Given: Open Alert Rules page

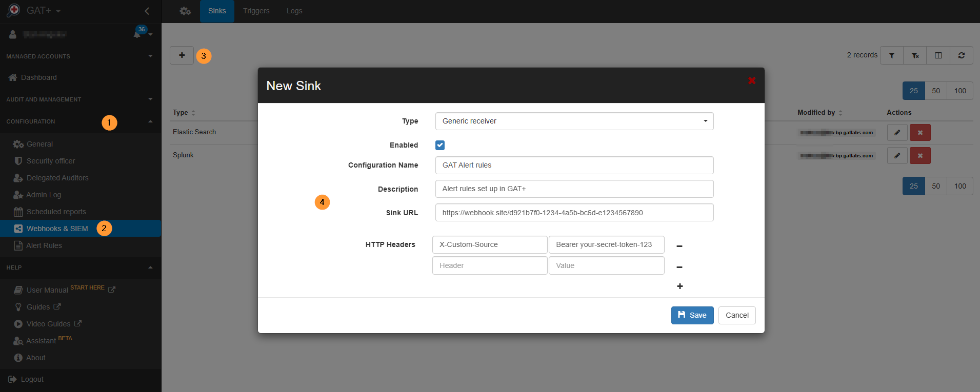Looking at the screenshot, I should (x=44, y=245).
